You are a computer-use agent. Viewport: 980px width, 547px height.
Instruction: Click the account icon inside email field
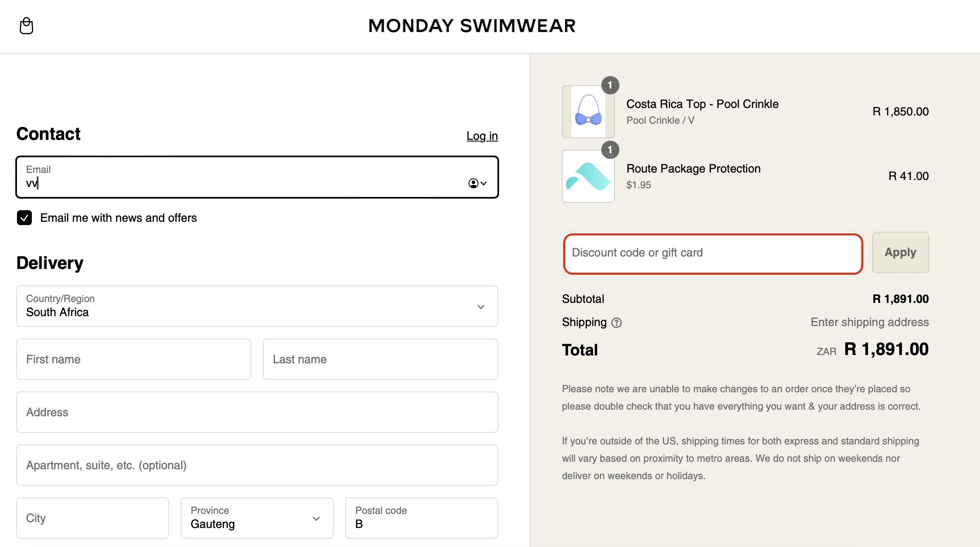tap(473, 183)
